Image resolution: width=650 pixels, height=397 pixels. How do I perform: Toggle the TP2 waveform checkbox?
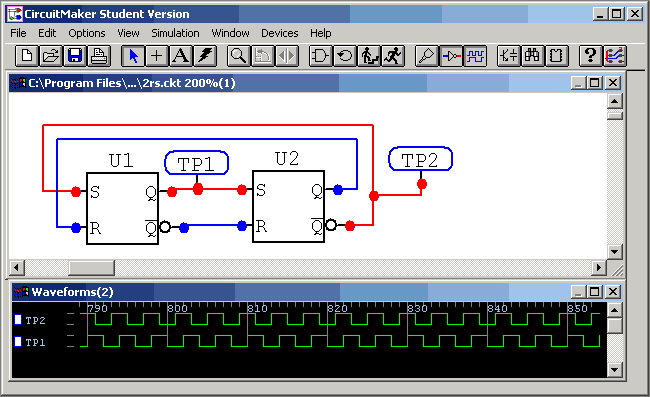18,320
